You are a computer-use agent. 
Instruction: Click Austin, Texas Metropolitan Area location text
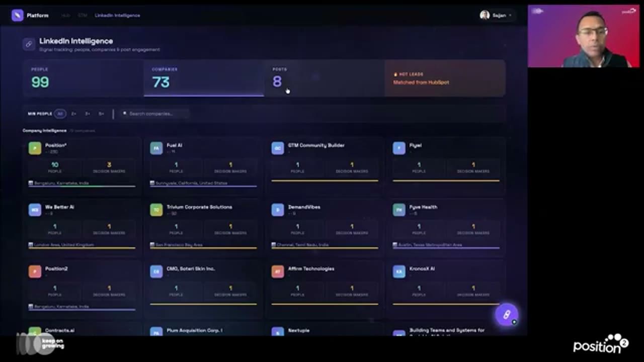[x=430, y=245]
